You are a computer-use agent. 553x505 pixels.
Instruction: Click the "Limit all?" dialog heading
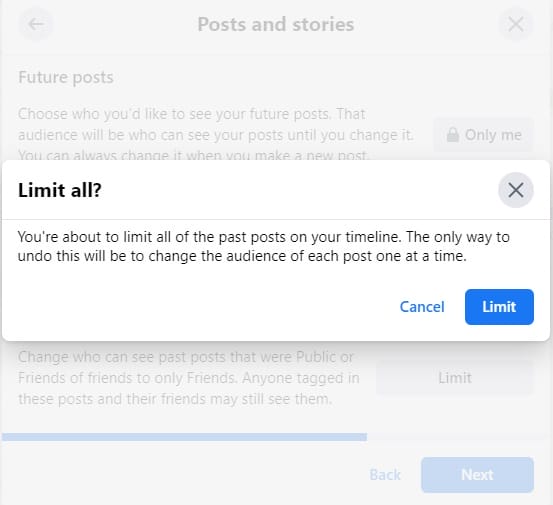point(60,190)
